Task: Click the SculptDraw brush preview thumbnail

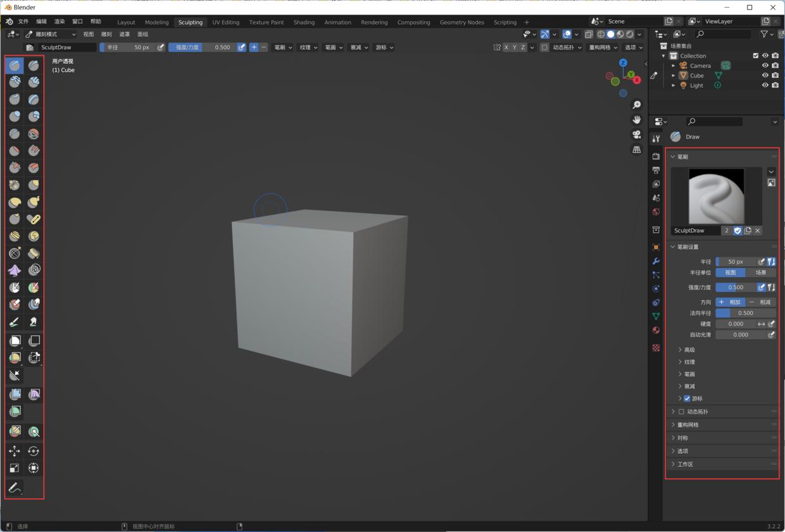Action: click(716, 196)
